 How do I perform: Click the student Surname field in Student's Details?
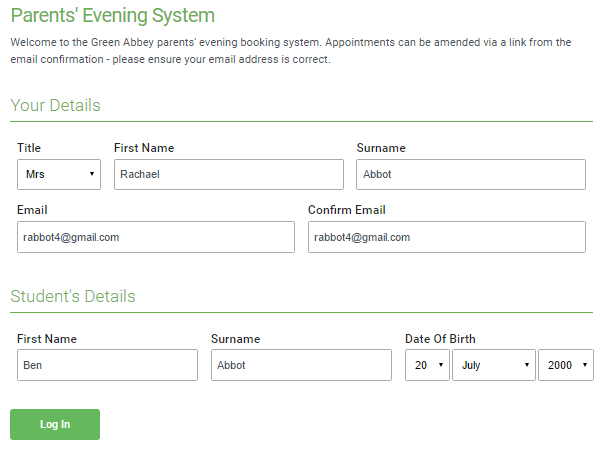(x=301, y=365)
